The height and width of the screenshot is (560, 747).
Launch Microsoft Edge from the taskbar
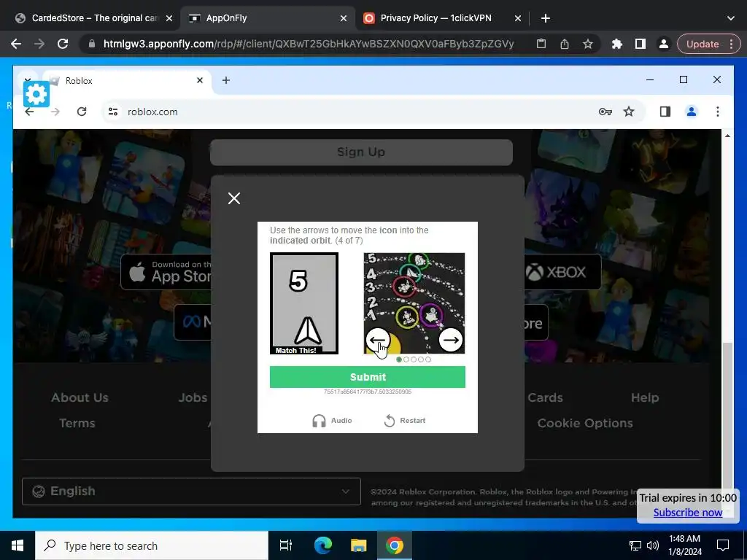[322, 545]
